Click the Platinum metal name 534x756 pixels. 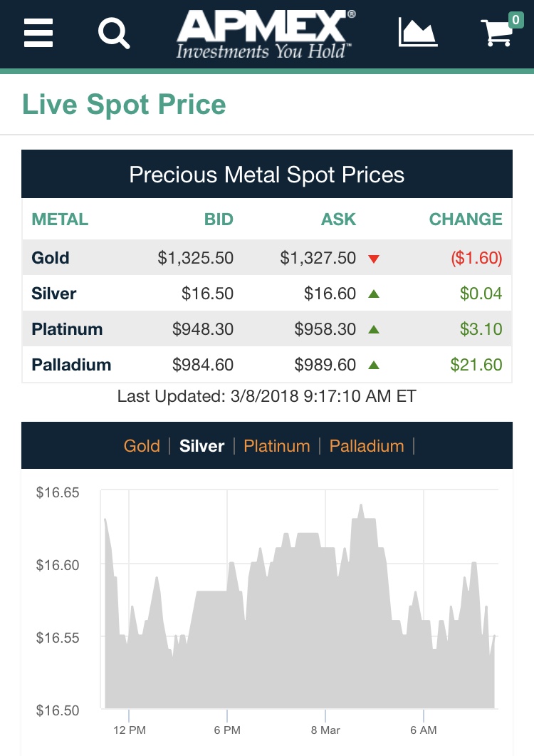click(x=67, y=329)
